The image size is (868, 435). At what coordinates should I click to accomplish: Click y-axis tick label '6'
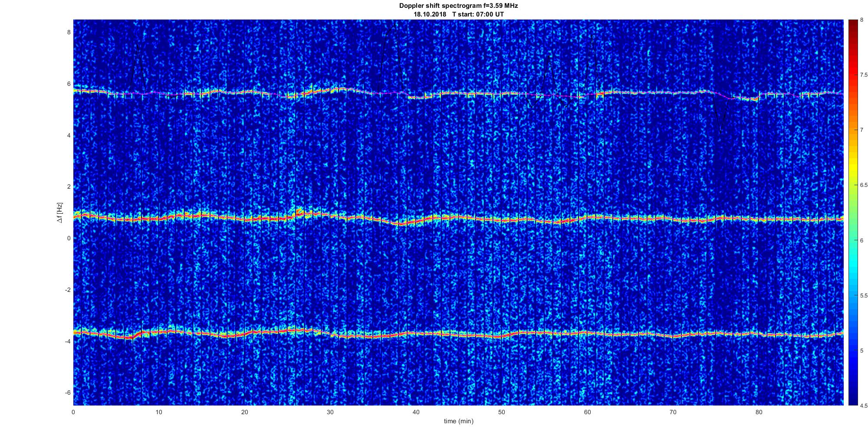click(x=69, y=84)
